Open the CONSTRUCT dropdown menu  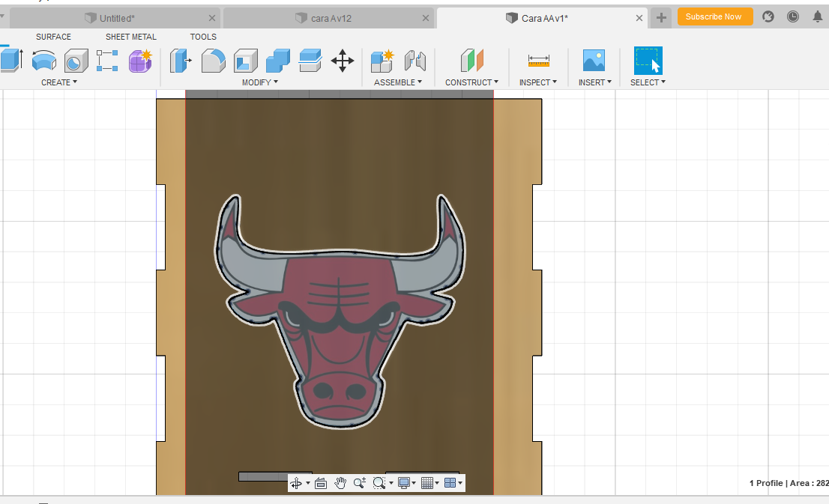click(x=471, y=82)
